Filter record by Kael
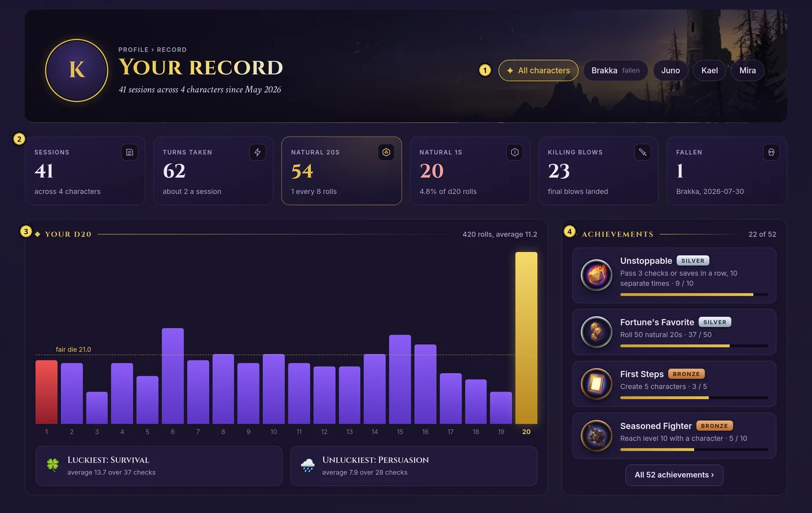Image resolution: width=812 pixels, height=513 pixels. point(709,70)
